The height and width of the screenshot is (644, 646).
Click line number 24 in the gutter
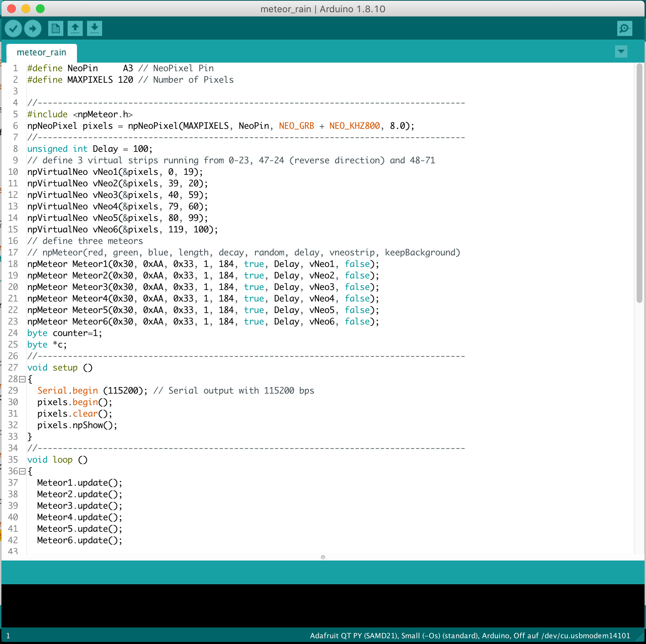[x=13, y=333]
